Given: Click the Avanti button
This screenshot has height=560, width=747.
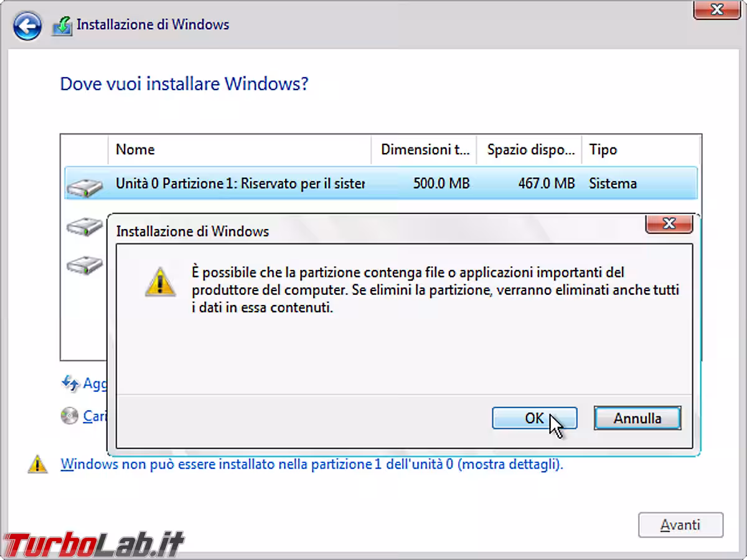Looking at the screenshot, I should 680,525.
